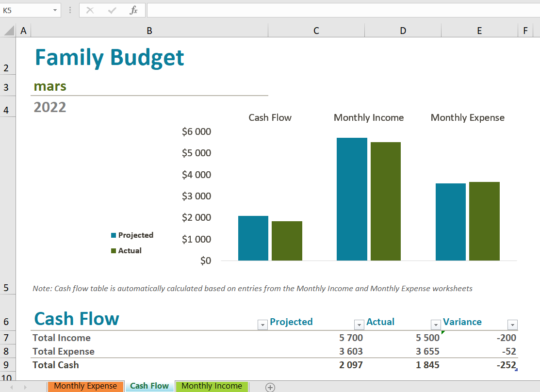The height and width of the screenshot is (392, 540).
Task: Click the right sheet tab scroll arrow
Action: coord(26,387)
